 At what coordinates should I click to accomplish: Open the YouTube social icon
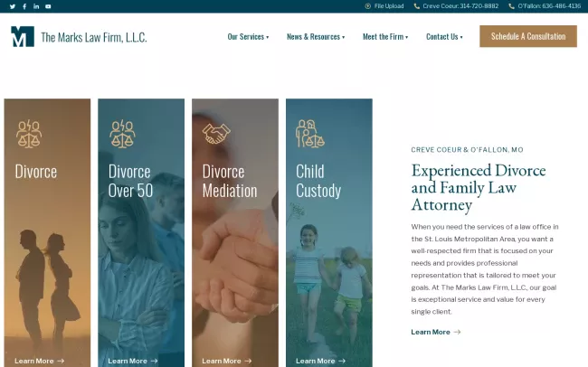point(48,6)
